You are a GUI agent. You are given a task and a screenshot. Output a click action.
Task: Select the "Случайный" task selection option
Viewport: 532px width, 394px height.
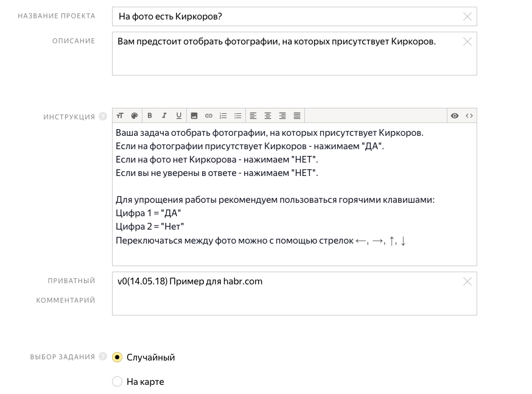coord(117,357)
